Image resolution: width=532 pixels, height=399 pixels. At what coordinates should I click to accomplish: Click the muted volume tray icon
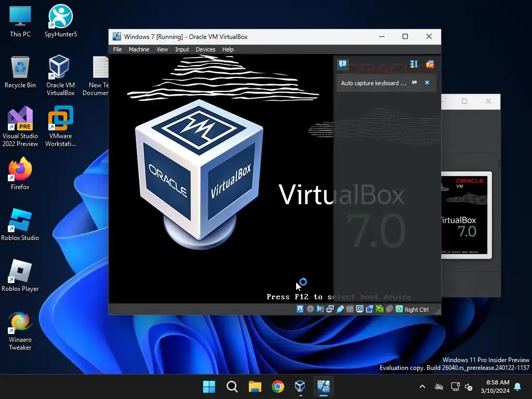(x=469, y=387)
